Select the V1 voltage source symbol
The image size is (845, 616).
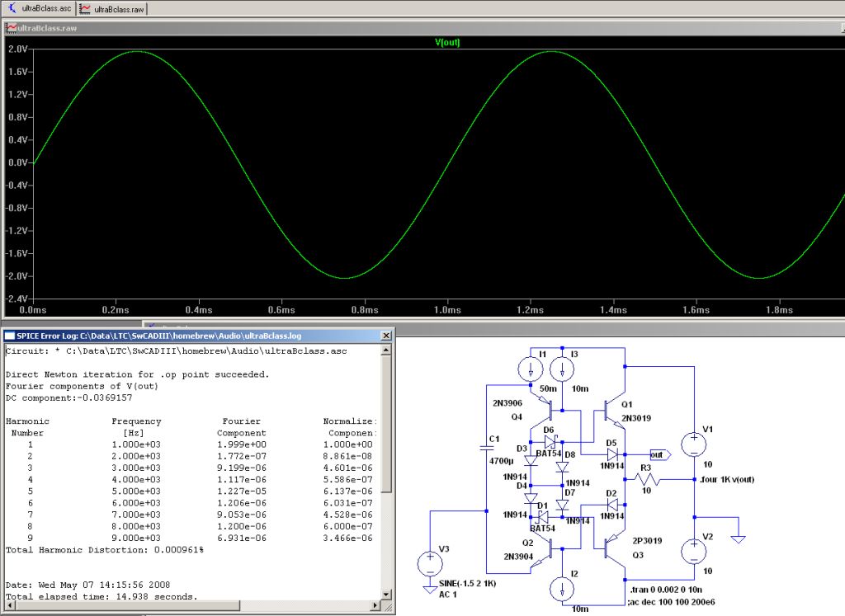[693, 445]
